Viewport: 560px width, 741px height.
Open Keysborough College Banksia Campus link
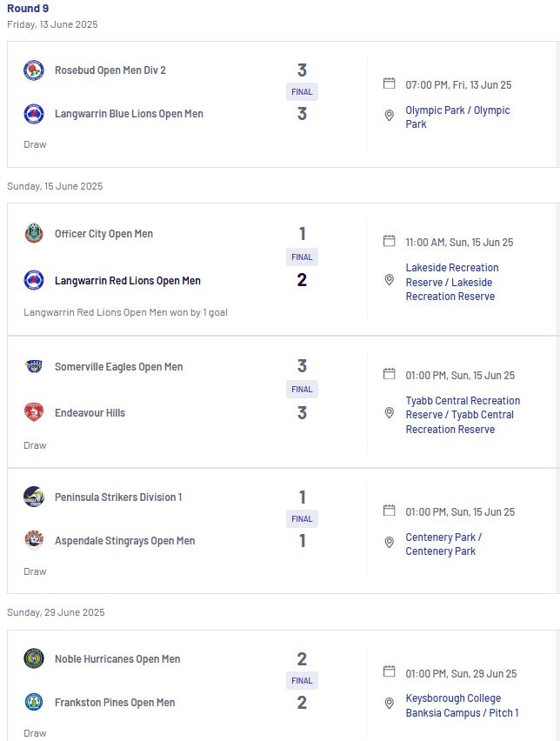click(462, 705)
